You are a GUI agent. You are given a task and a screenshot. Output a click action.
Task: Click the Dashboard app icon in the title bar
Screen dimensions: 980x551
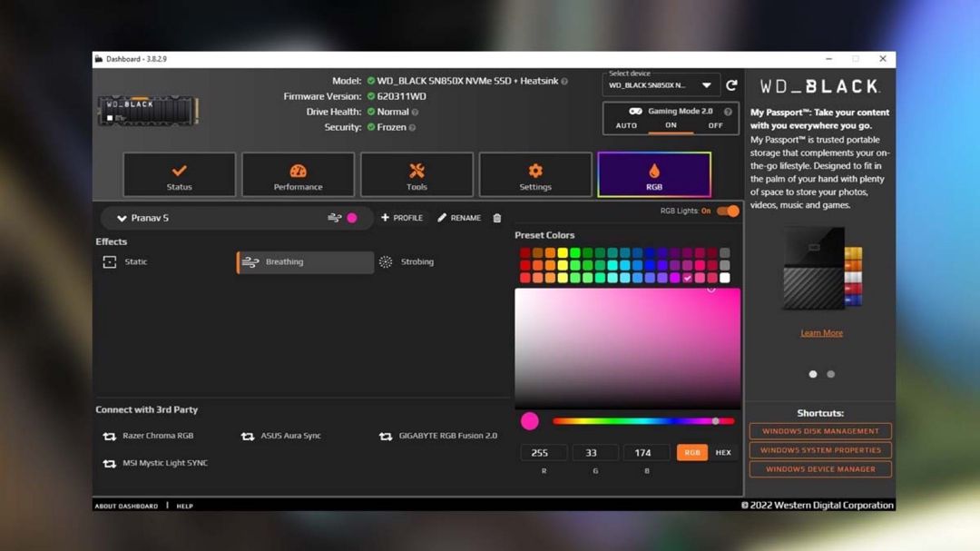pyautogui.click(x=99, y=59)
